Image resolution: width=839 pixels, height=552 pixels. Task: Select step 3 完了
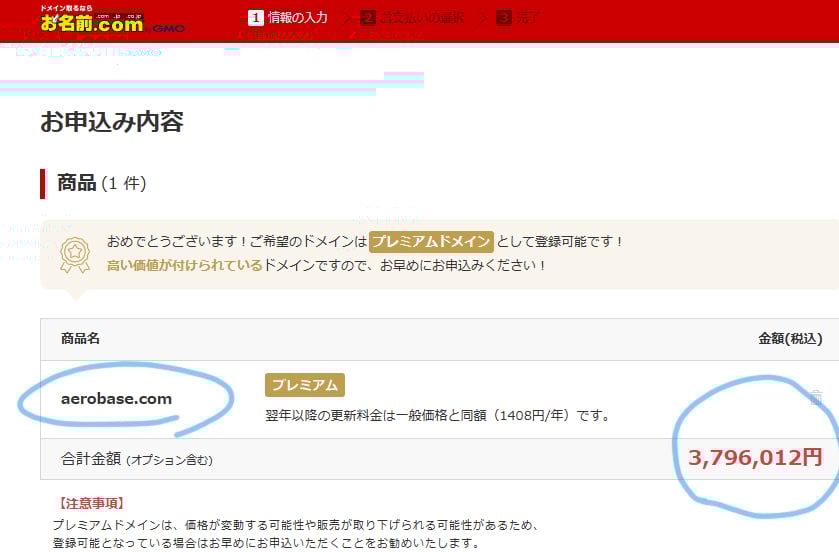coord(517,18)
